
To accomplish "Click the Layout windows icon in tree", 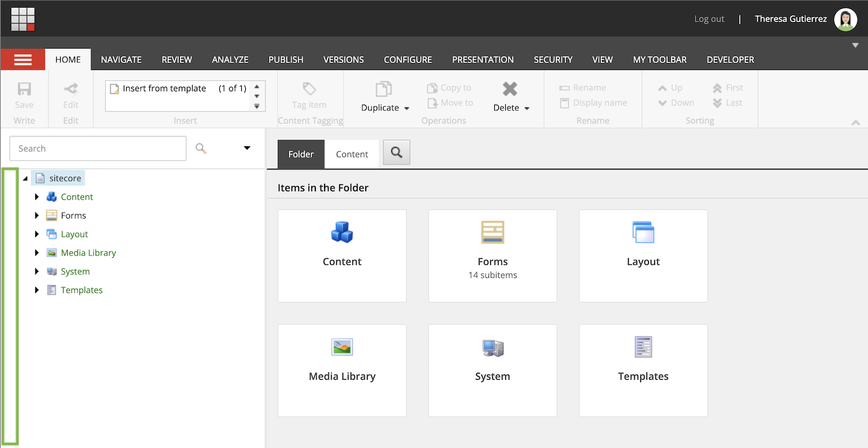I will click(x=52, y=234).
